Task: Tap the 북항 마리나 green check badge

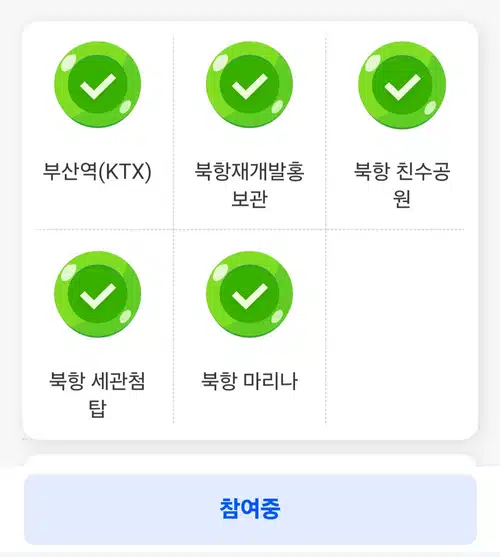Action: pyautogui.click(x=250, y=294)
